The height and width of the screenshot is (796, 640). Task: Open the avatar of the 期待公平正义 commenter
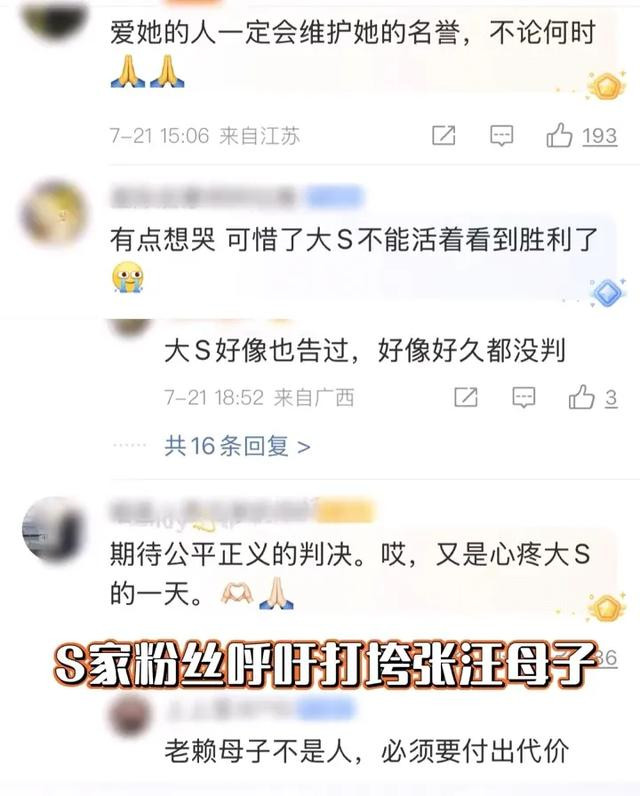pyautogui.click(x=53, y=529)
